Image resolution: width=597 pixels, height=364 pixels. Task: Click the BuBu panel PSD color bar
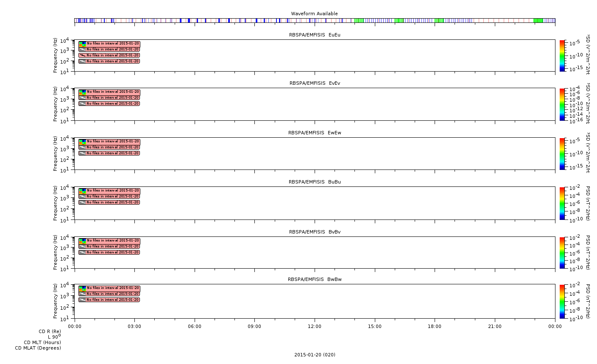click(x=562, y=203)
